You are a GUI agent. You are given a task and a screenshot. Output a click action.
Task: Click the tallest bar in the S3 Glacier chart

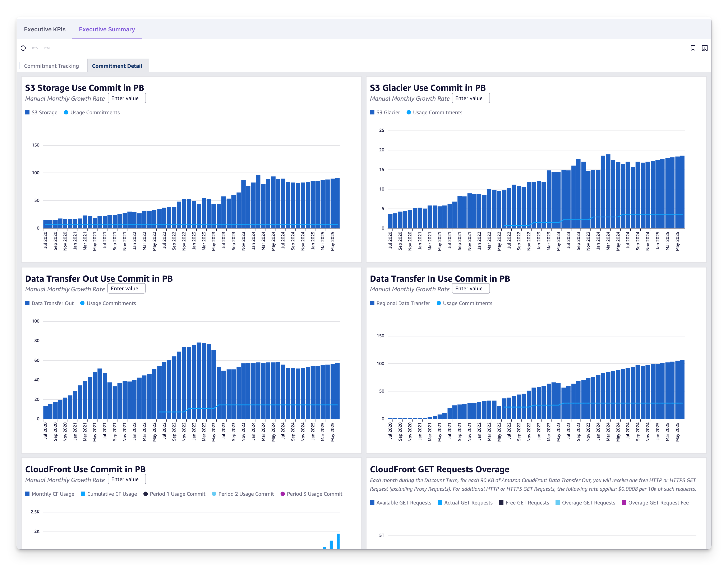click(608, 191)
